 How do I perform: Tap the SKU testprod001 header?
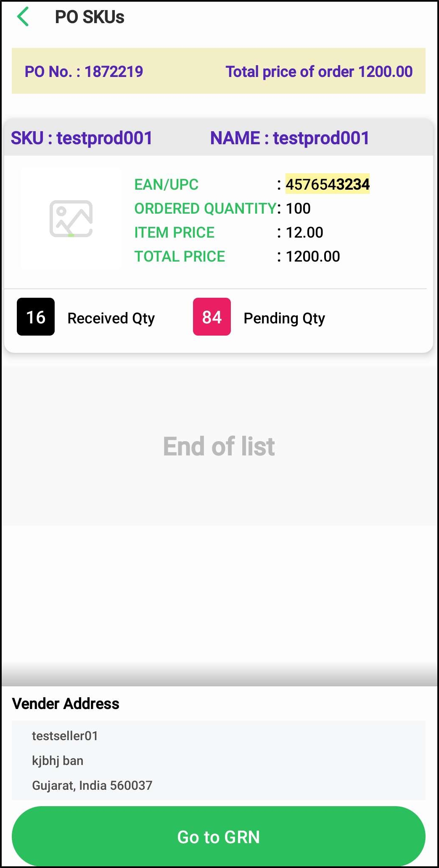[x=82, y=138]
